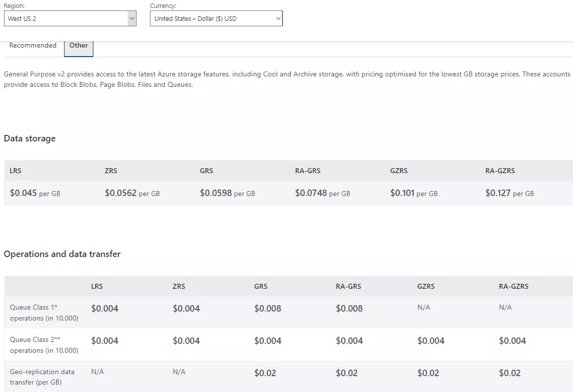Select the Other tab
This screenshot has height=392, width=573.
[78, 45]
